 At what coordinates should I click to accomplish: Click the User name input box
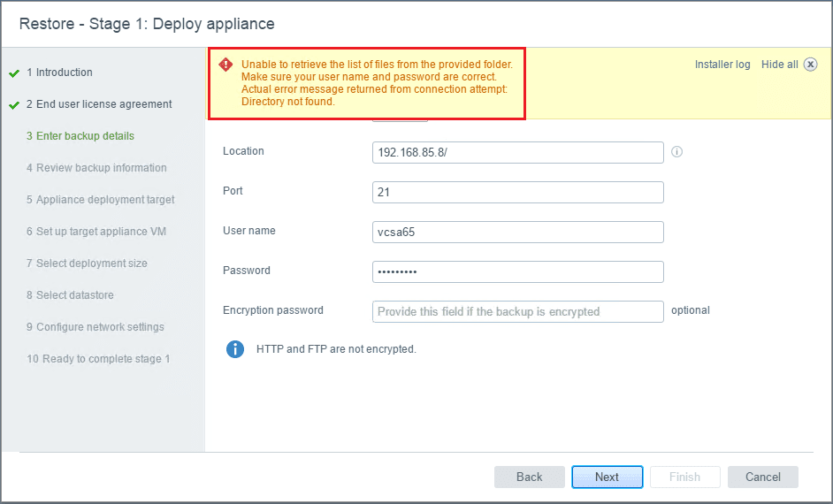517,232
